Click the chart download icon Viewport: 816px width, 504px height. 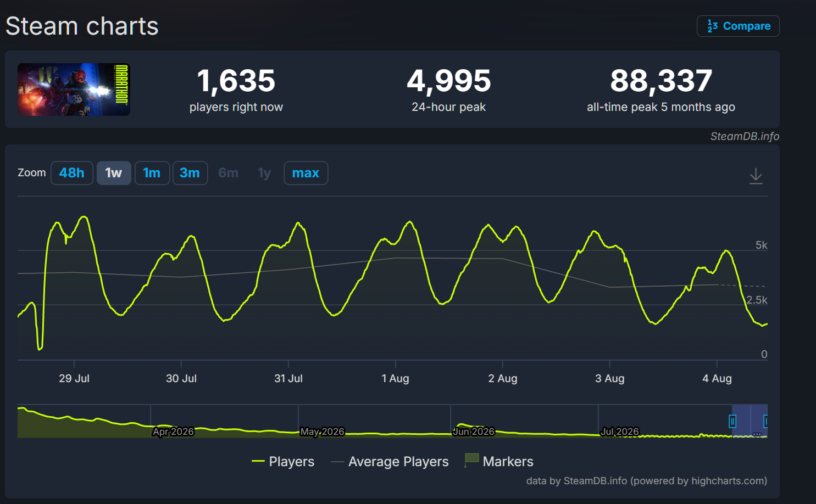click(x=756, y=176)
